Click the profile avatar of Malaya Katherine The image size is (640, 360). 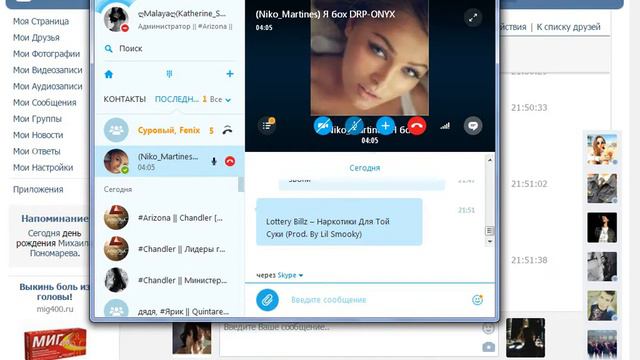[x=116, y=19]
